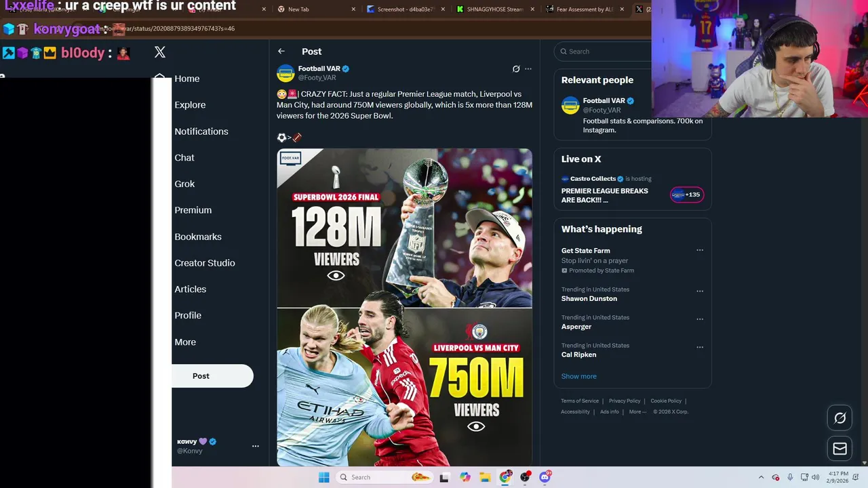Launch Copilot from taskbar
868x488 pixels.
[x=465, y=477]
